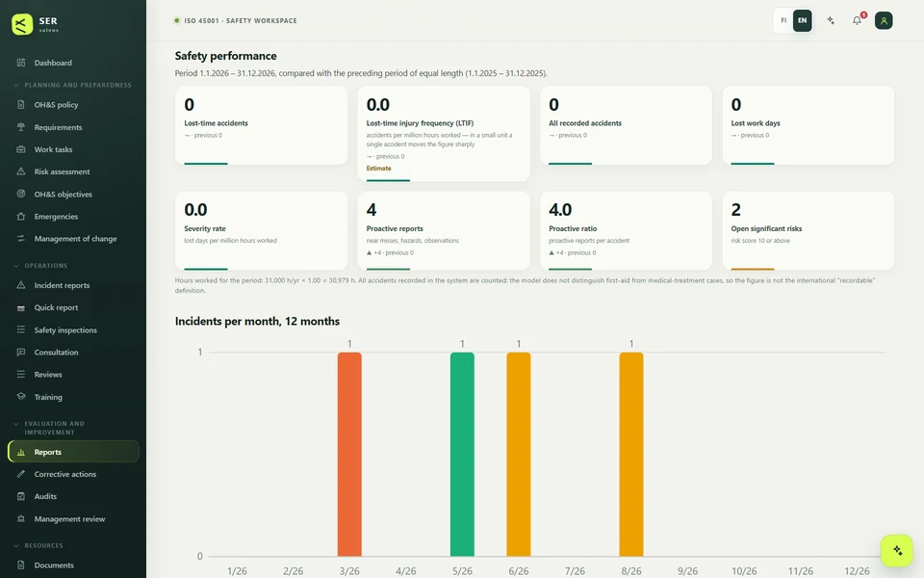Click the Requirements scales icon
This screenshot has height=578, width=924.
[x=21, y=127]
